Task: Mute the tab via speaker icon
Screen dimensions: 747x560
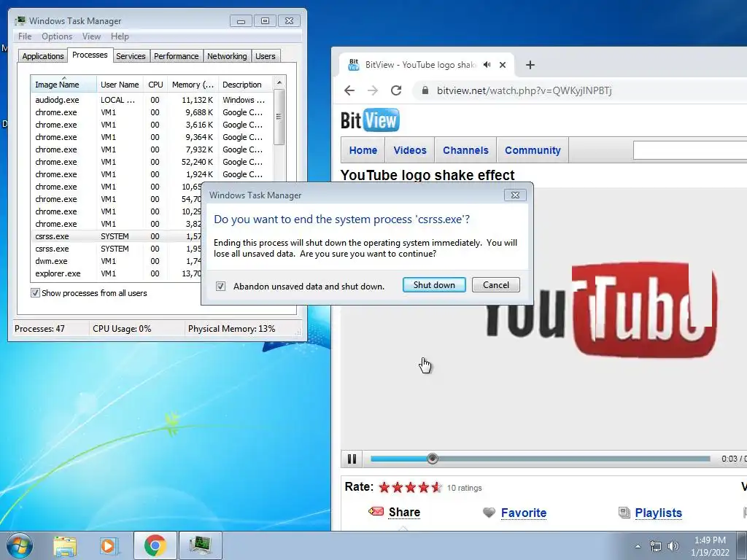Action: pos(487,65)
